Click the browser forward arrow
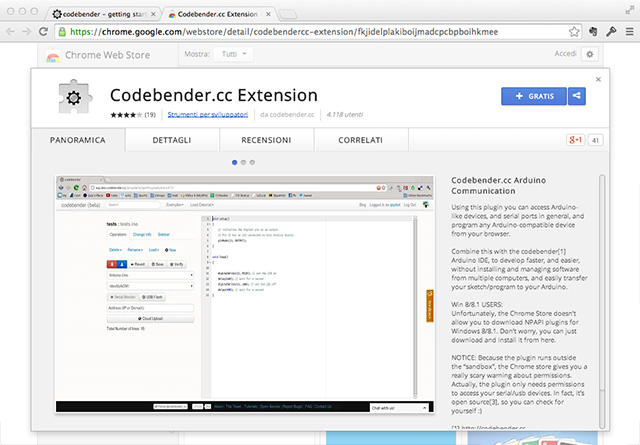The image size is (640, 445). pyautogui.click(x=27, y=32)
